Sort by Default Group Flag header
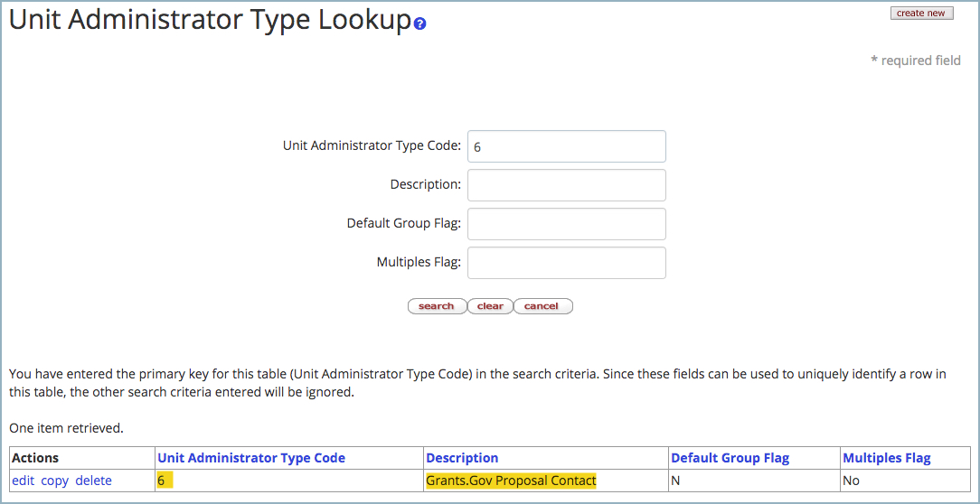Viewport: 980px width, 504px height. pos(730,458)
